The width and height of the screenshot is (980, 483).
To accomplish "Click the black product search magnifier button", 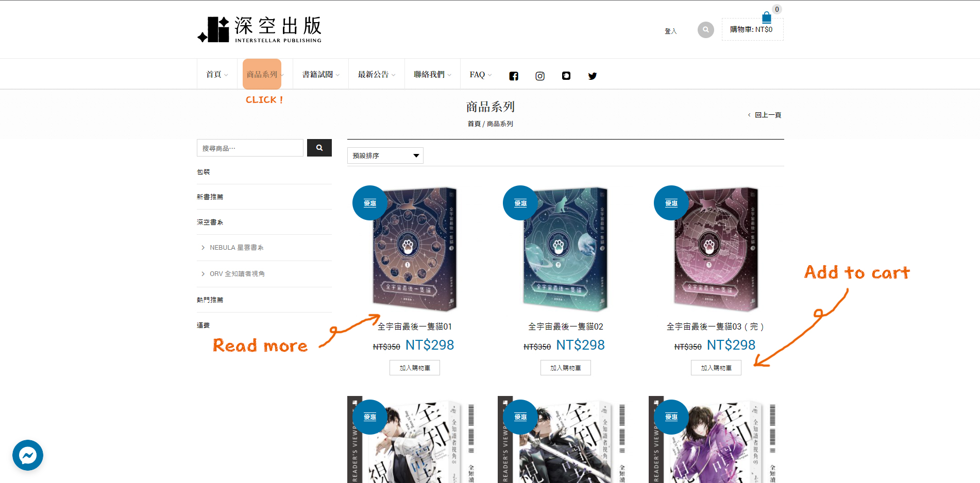I will tap(319, 148).
